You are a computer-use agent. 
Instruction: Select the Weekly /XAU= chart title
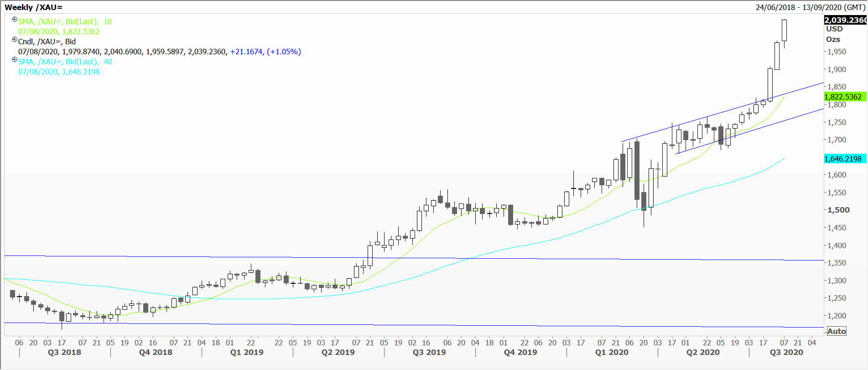tap(33, 7)
